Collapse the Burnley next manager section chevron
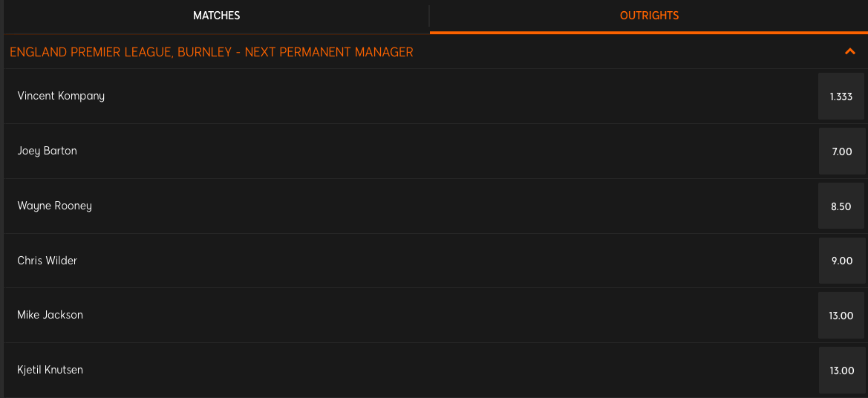 (849, 51)
